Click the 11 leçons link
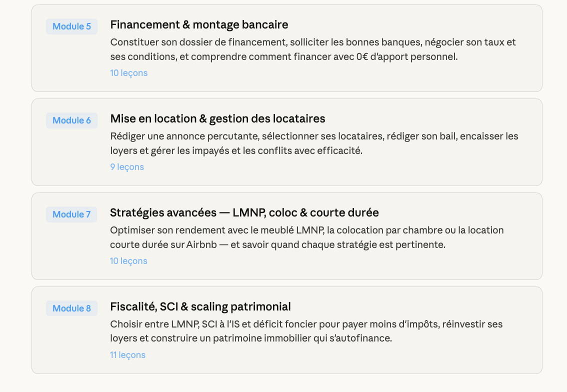The image size is (567, 392). click(x=127, y=355)
